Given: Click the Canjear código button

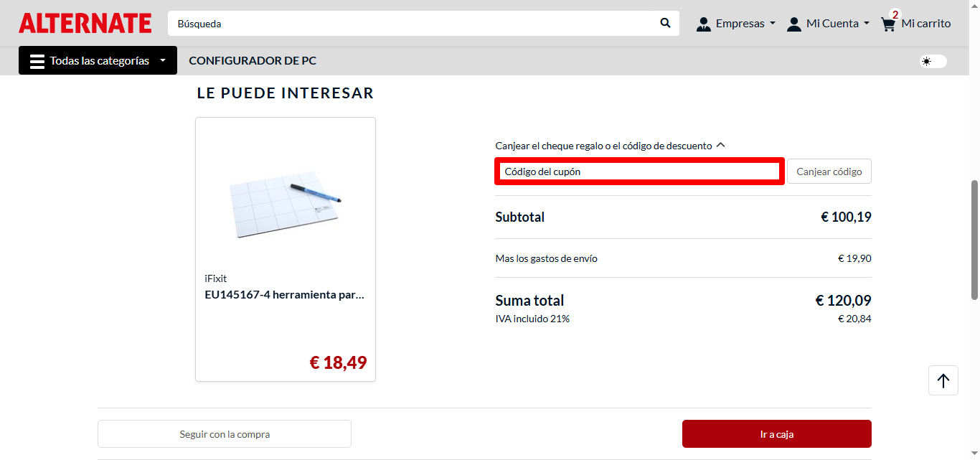Looking at the screenshot, I should click(829, 172).
